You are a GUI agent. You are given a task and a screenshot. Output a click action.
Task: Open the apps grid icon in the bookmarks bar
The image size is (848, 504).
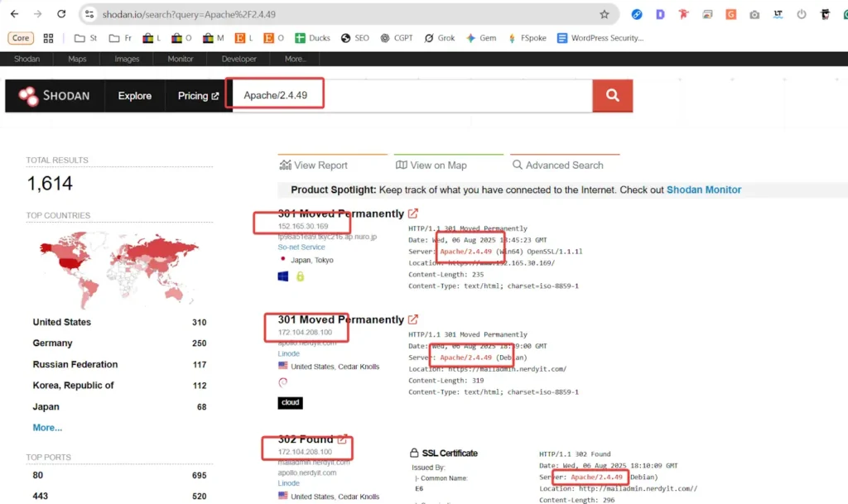(x=48, y=38)
